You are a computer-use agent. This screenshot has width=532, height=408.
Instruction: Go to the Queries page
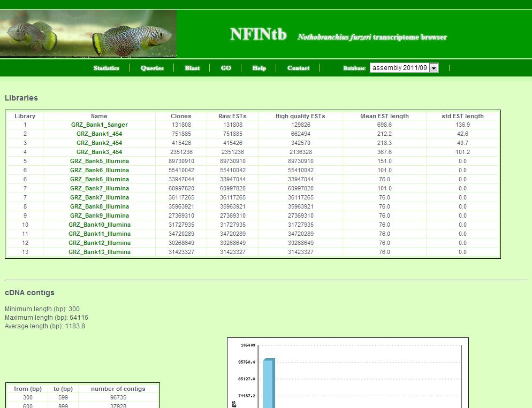click(152, 68)
